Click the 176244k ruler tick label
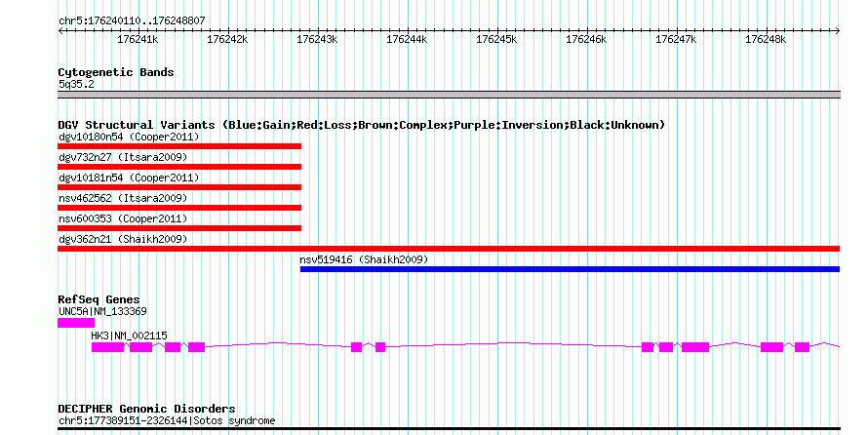This screenshot has width=868, height=435. coord(407,39)
